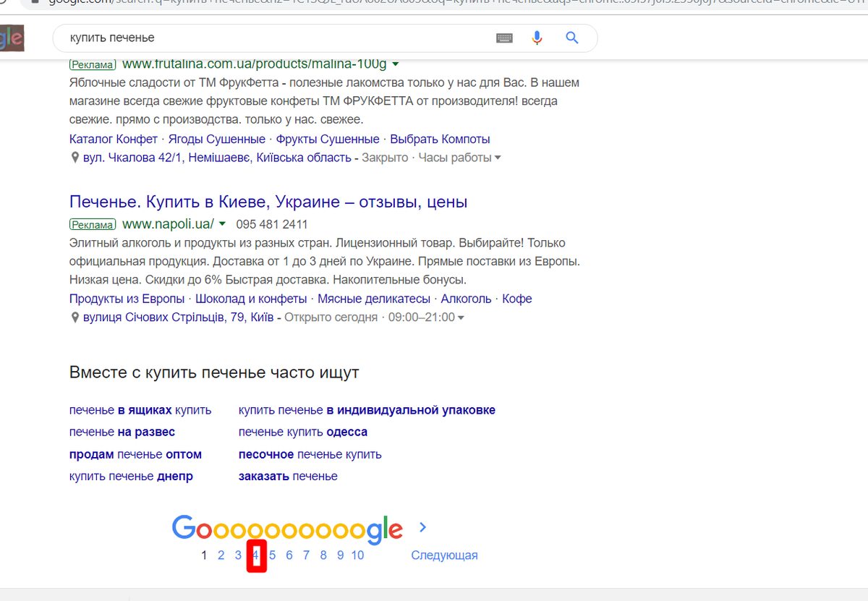Click the map pin icon by вулиця Січових Стрільців
The height and width of the screenshot is (601, 868).
pyautogui.click(x=75, y=317)
